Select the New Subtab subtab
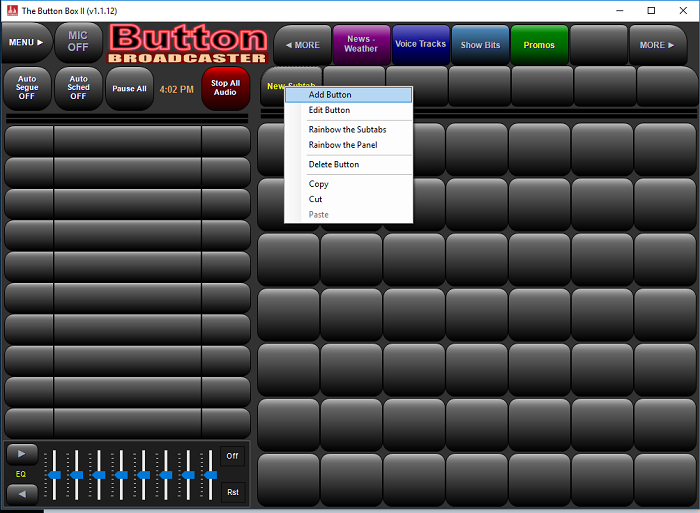The width and height of the screenshot is (700, 513). (291, 86)
